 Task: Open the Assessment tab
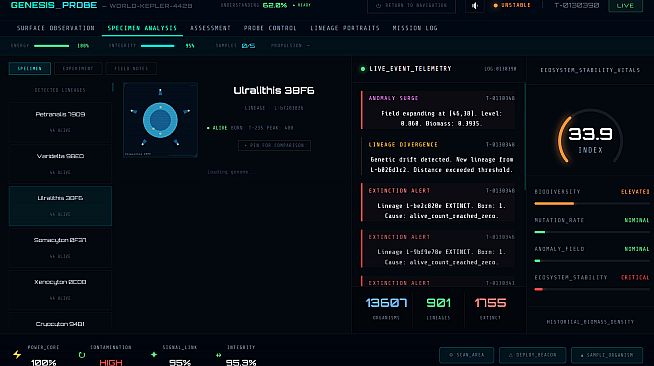[x=210, y=28]
